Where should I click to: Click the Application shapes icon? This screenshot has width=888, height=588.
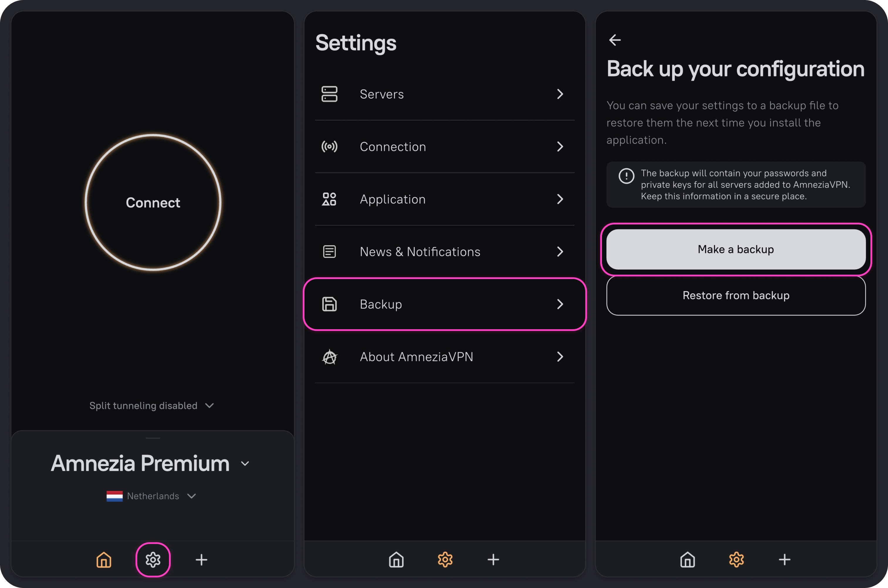(329, 199)
